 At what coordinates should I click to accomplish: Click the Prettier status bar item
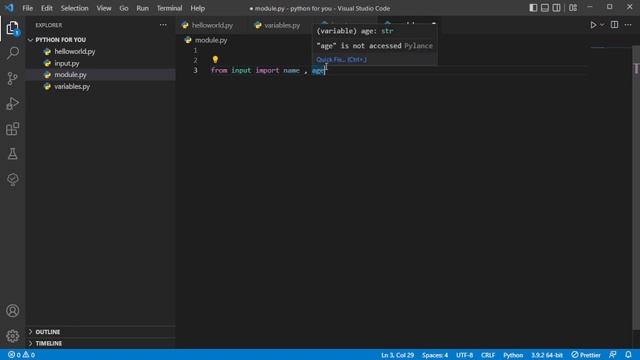(586, 355)
